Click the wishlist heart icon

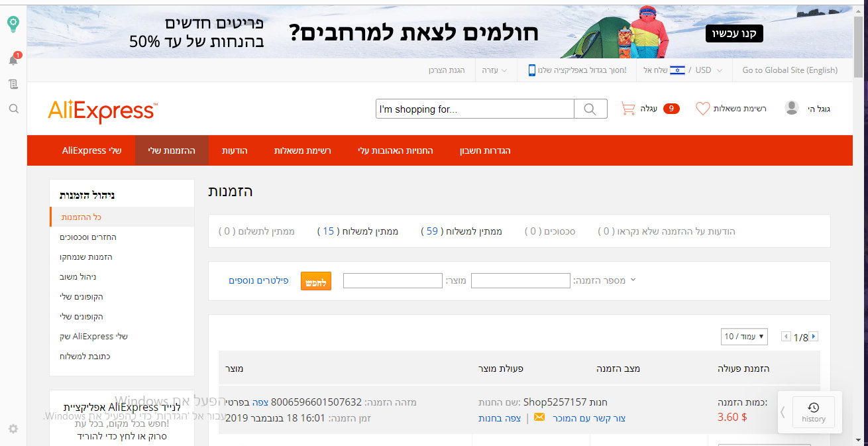click(703, 108)
